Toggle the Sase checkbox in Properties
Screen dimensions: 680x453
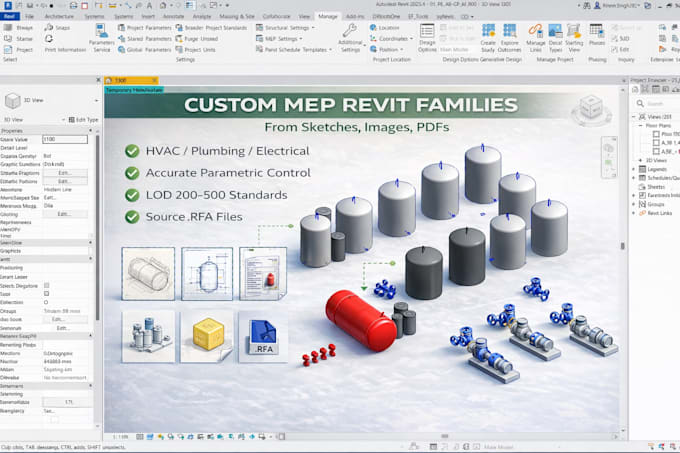(47, 294)
